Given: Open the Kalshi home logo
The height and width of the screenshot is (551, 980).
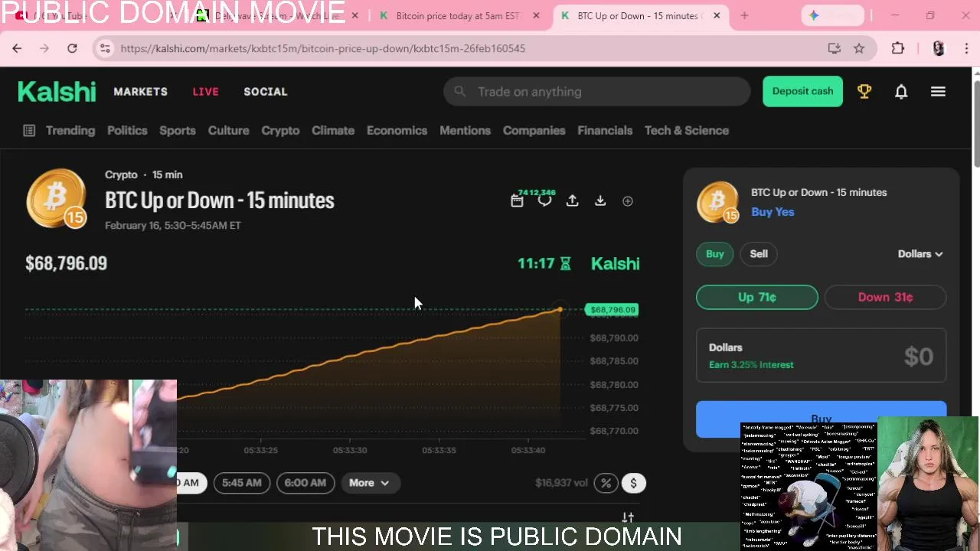Looking at the screenshot, I should coord(57,92).
